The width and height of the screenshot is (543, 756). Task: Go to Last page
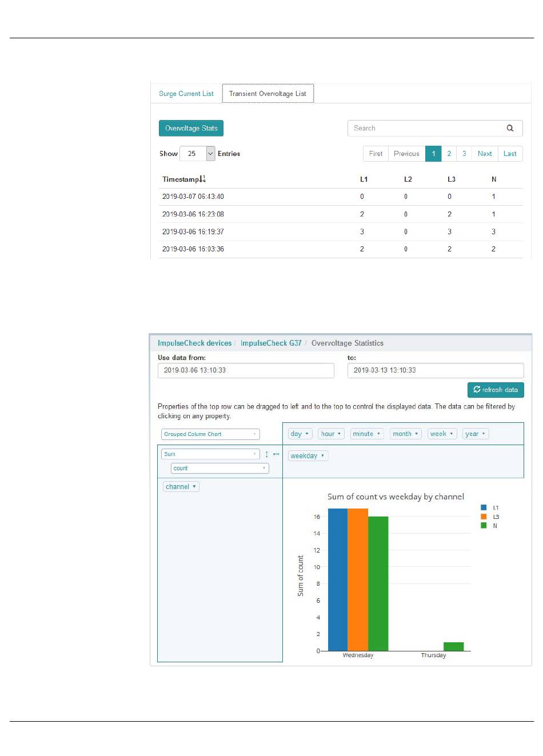510,154
